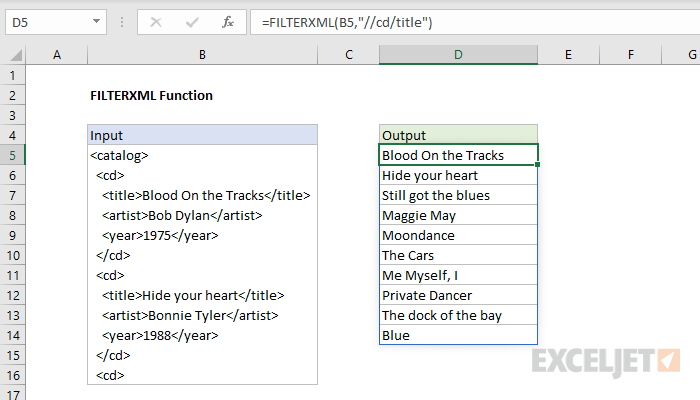The image size is (700, 400).
Task: Select row 16 header
Action: (12, 375)
